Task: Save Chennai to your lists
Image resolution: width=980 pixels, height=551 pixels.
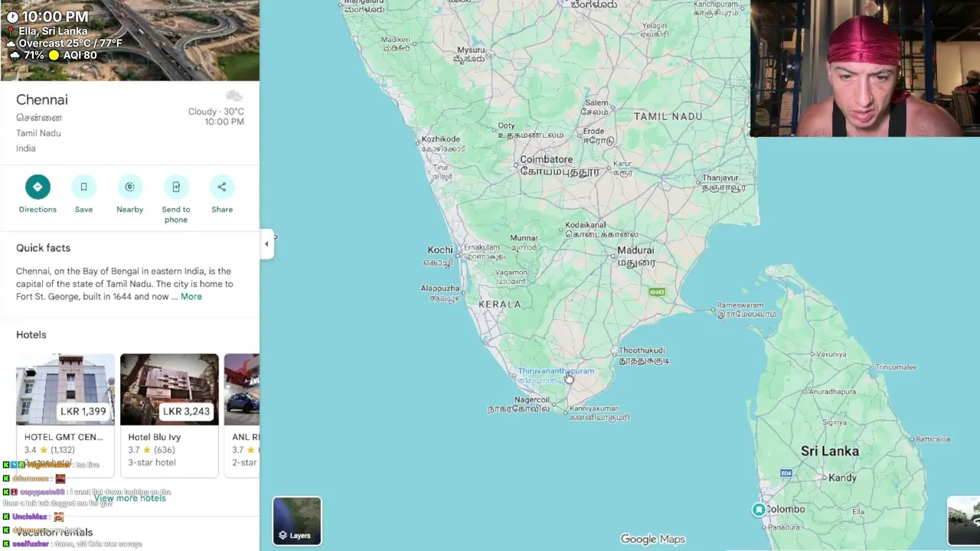Action: (83, 187)
